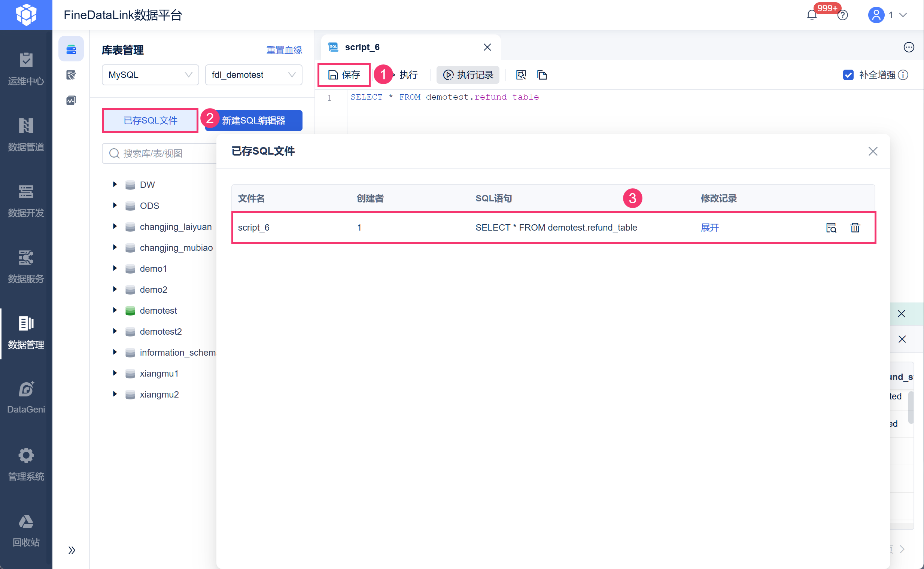Viewport: 924px width, 569px height.
Task: Open 数据管道 in left sidebar
Action: click(x=26, y=134)
